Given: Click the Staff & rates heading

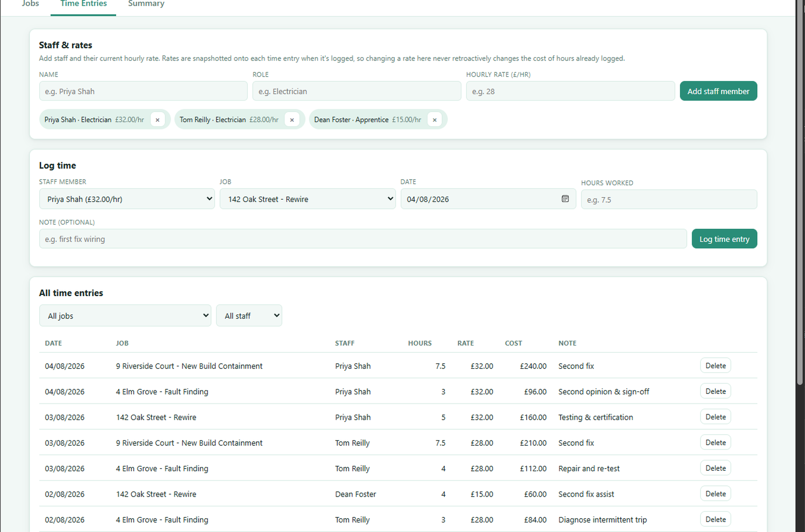Looking at the screenshot, I should (65, 45).
